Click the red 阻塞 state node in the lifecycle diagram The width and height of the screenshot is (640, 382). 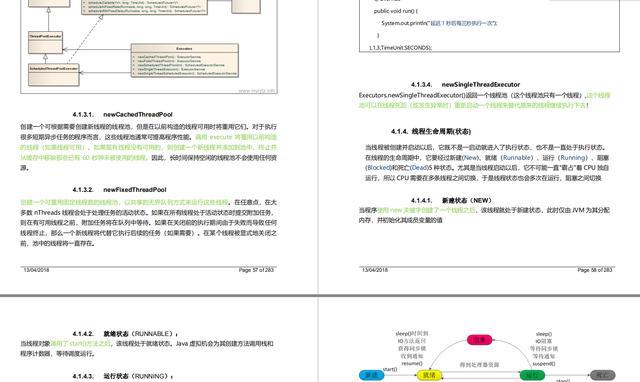point(480,340)
